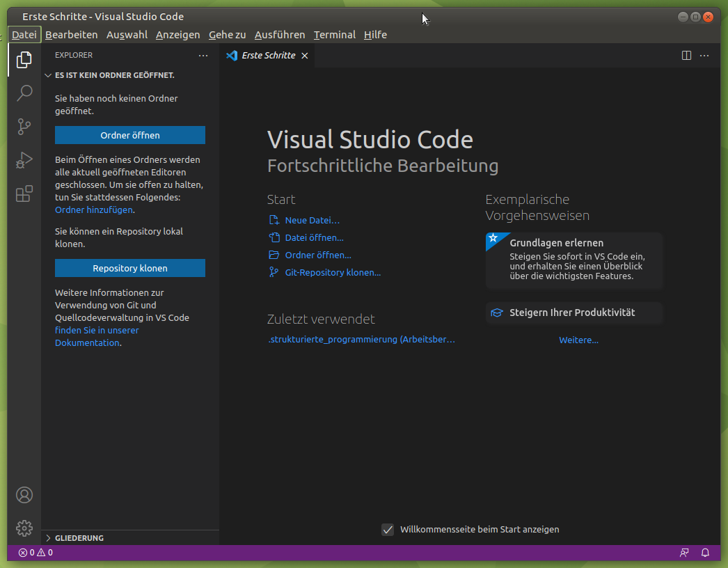Open the Anzeigen menu
This screenshot has width=728, height=568.
tap(177, 35)
